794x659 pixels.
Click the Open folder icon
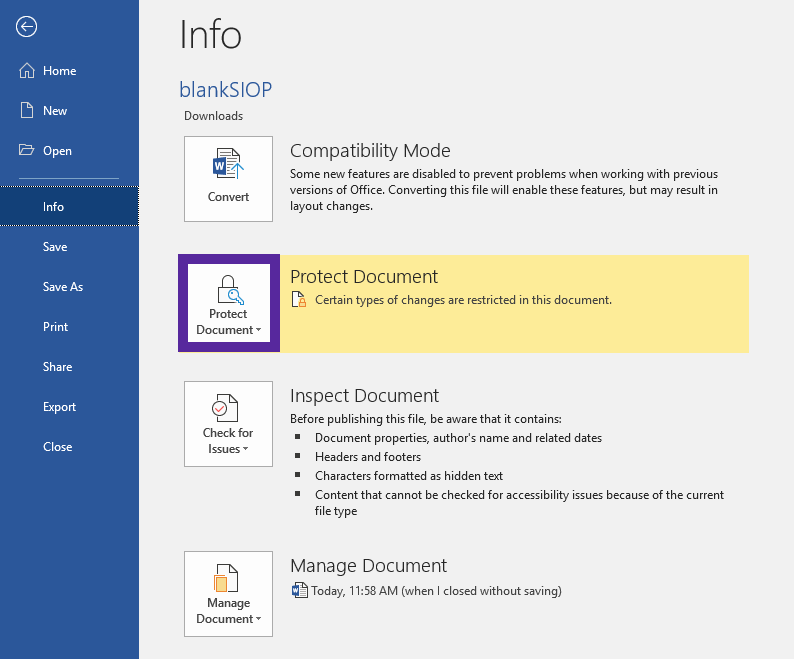pyautogui.click(x=26, y=150)
